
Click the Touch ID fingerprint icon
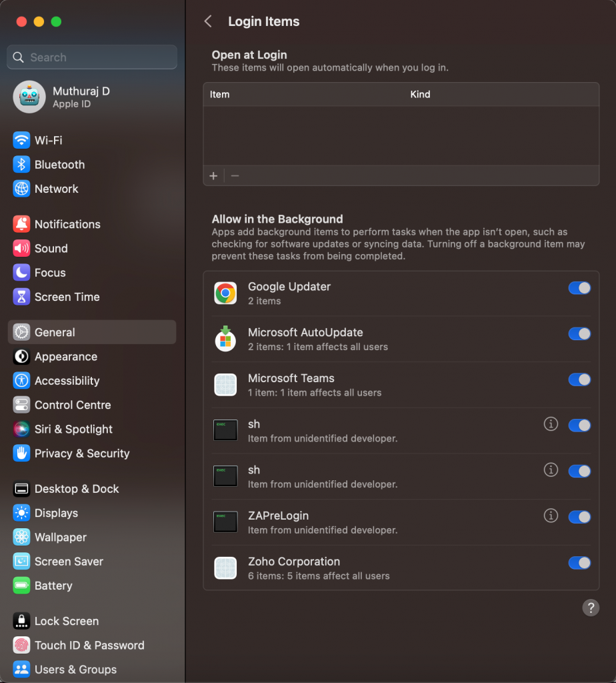tap(21, 645)
